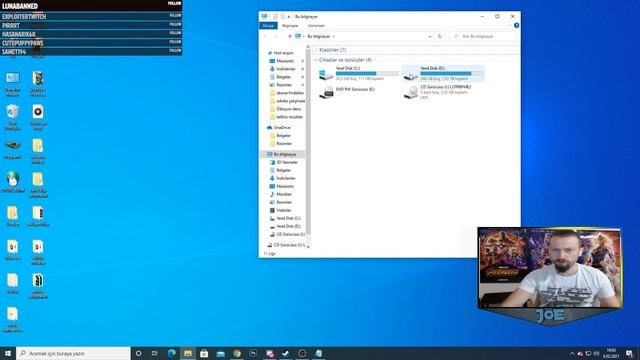Click the navigation pane vertical scrollbar
640x360 pixels.
(308, 141)
